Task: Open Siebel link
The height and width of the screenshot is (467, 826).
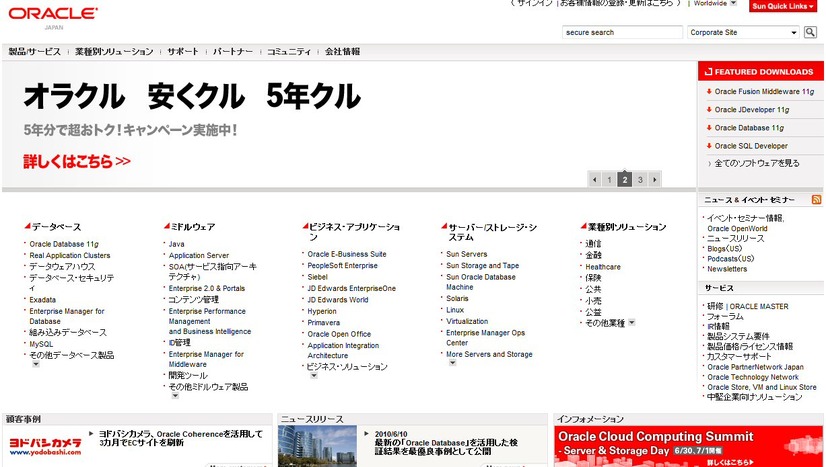Action: coord(318,276)
